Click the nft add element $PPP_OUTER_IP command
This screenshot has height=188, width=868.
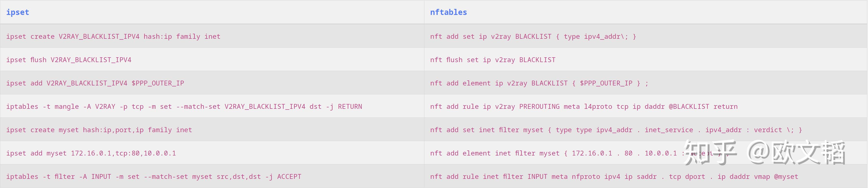tap(539, 83)
